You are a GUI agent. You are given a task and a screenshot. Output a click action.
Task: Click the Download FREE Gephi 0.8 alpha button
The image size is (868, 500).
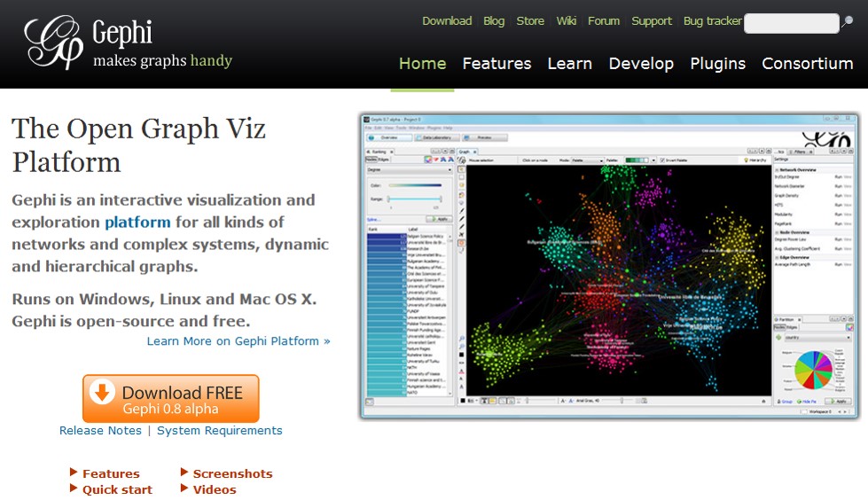click(x=171, y=399)
